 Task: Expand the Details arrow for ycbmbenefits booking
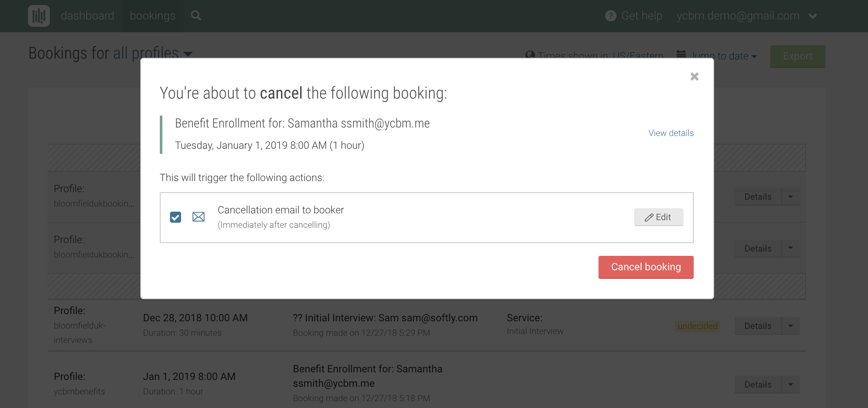[x=791, y=385]
